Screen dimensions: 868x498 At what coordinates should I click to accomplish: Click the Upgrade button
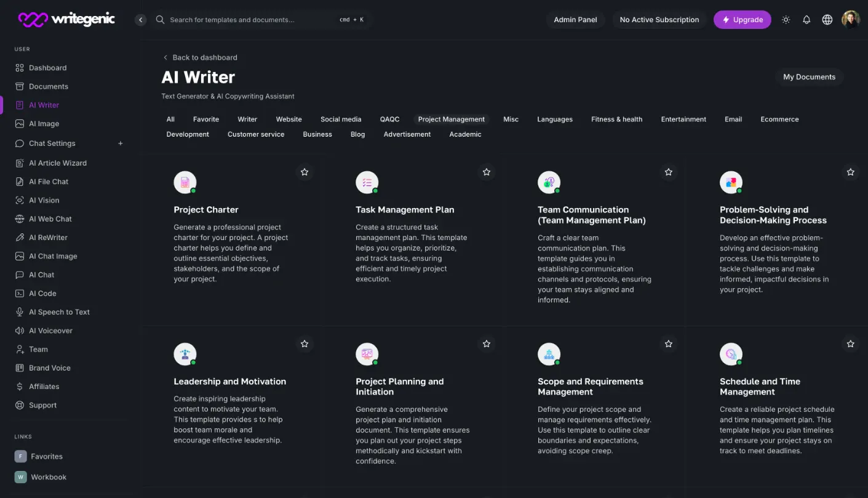[x=742, y=20]
